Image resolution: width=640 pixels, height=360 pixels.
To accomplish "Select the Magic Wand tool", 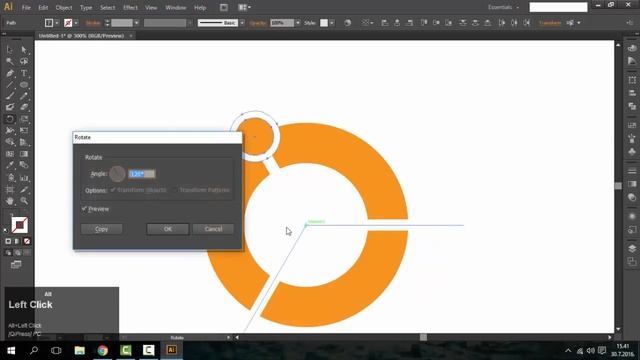I will click(x=10, y=62).
